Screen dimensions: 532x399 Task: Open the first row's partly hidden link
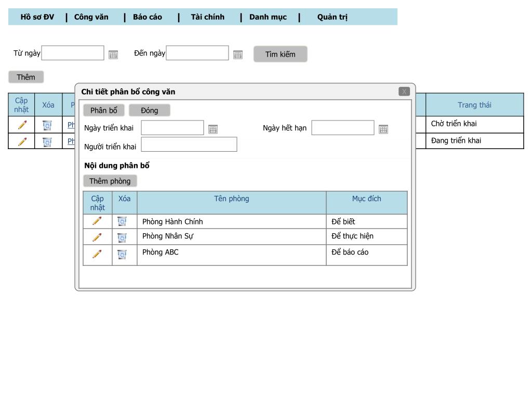point(71,125)
